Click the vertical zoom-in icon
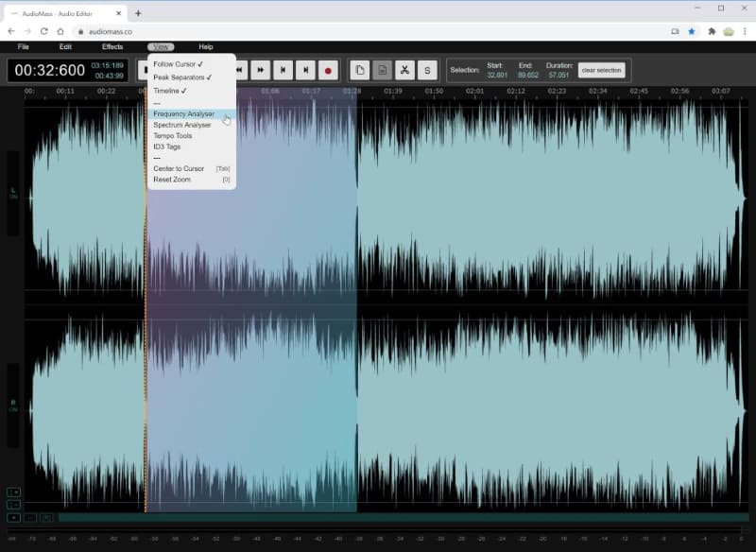 13,492
